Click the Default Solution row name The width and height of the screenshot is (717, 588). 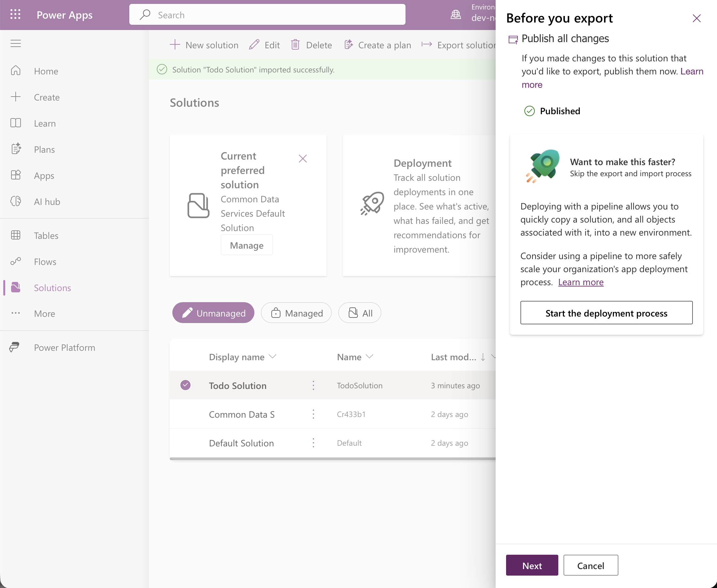pyautogui.click(x=241, y=443)
